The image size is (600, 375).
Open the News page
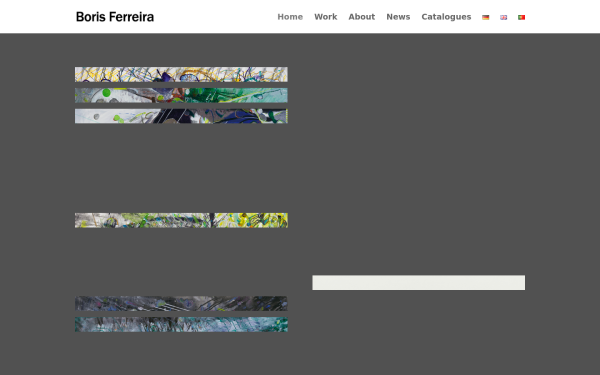[398, 17]
